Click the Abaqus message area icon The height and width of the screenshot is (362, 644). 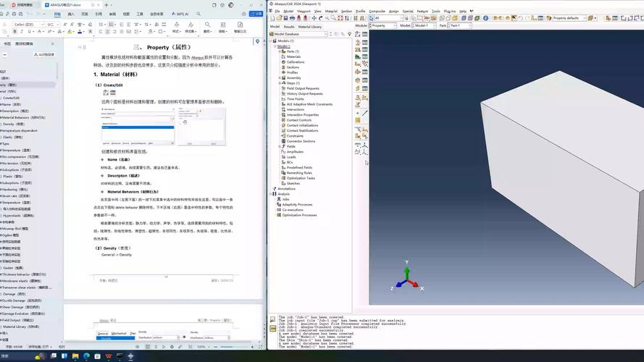pos(272,319)
